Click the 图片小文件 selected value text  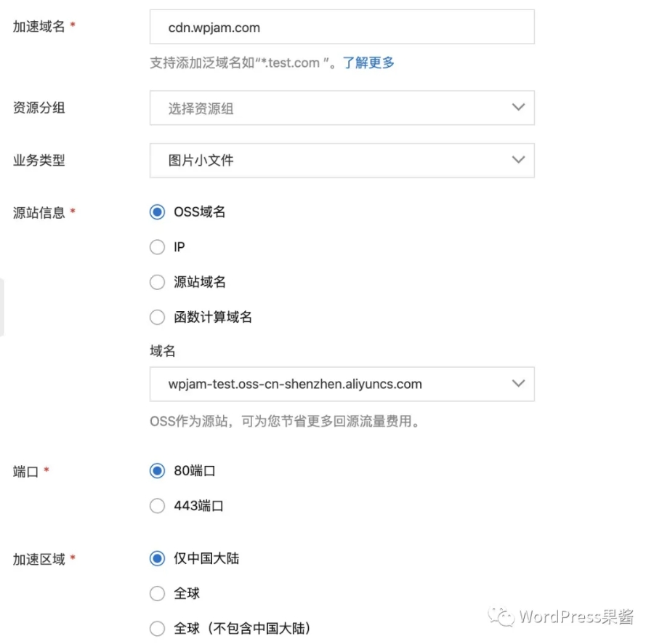point(201,161)
